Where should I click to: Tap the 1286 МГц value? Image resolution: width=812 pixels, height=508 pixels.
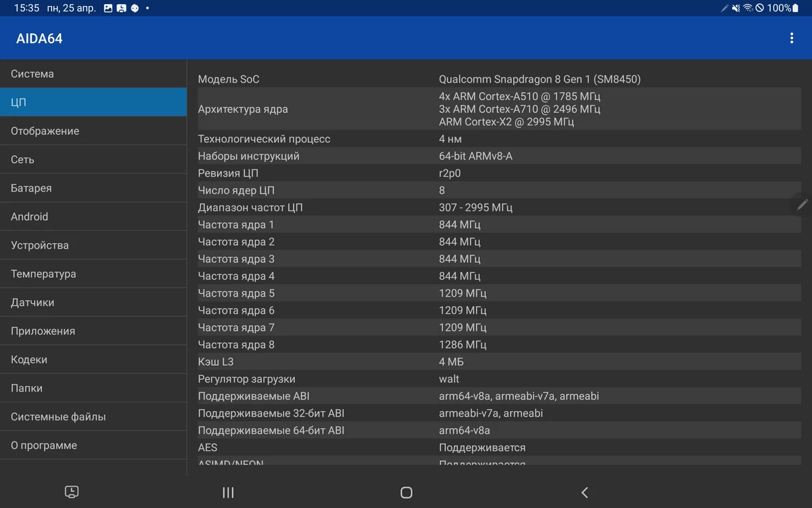(463, 345)
